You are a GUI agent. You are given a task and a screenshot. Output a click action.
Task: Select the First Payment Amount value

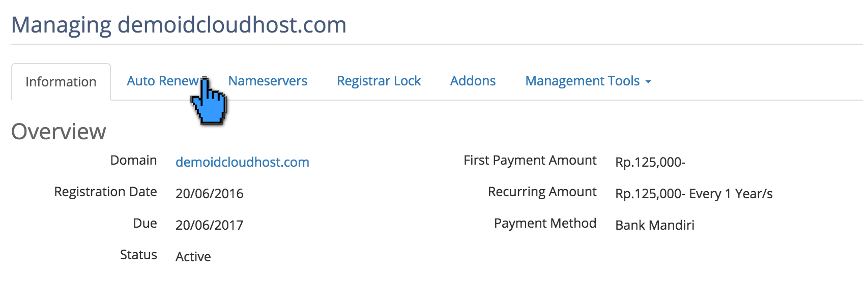650,162
